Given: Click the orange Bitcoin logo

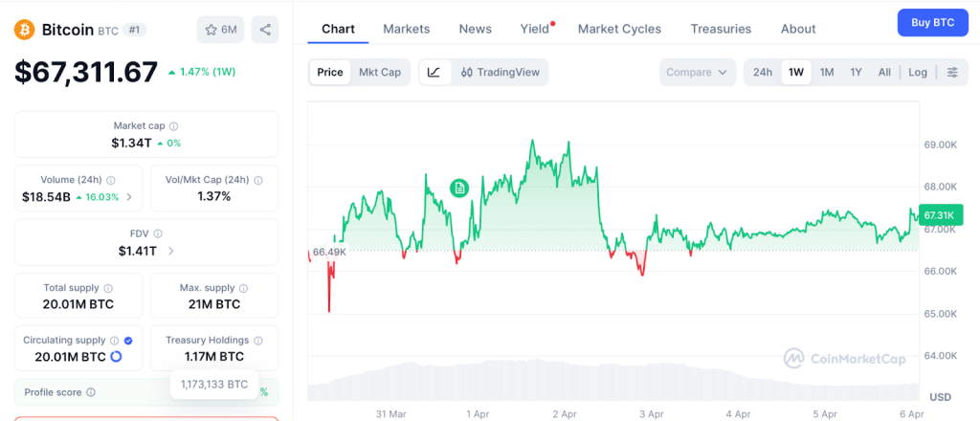Looking at the screenshot, I should (x=24, y=30).
